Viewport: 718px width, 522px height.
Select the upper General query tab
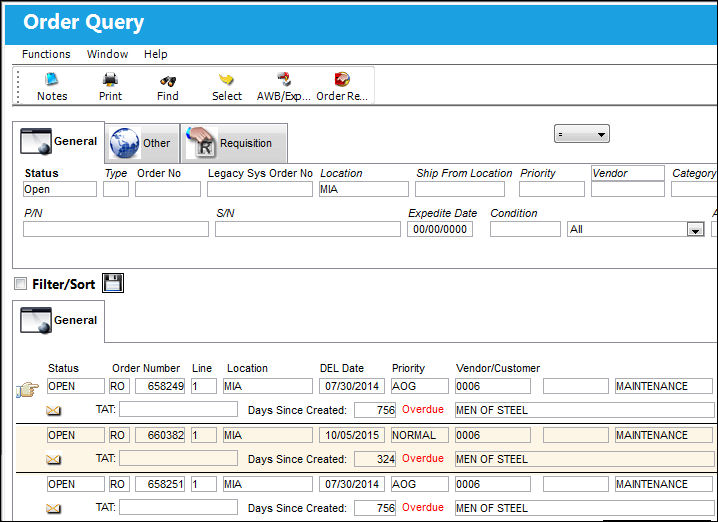coord(59,141)
